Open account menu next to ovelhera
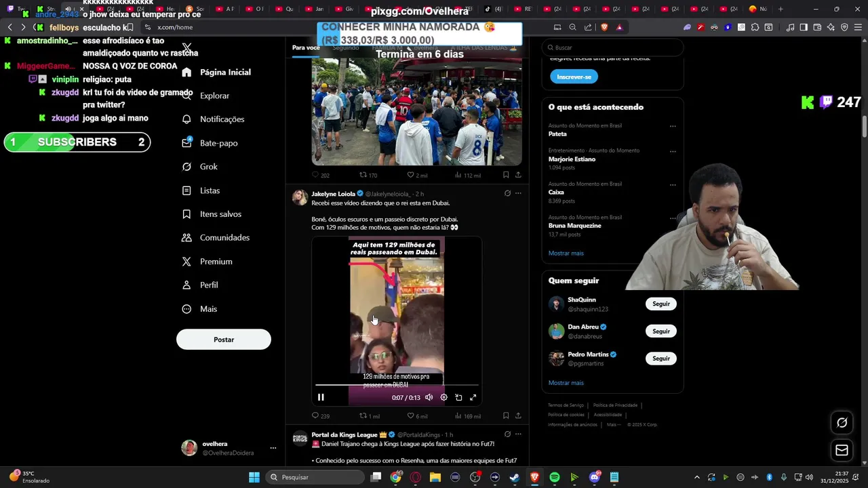Screen dimensions: 868x488 click(273, 448)
